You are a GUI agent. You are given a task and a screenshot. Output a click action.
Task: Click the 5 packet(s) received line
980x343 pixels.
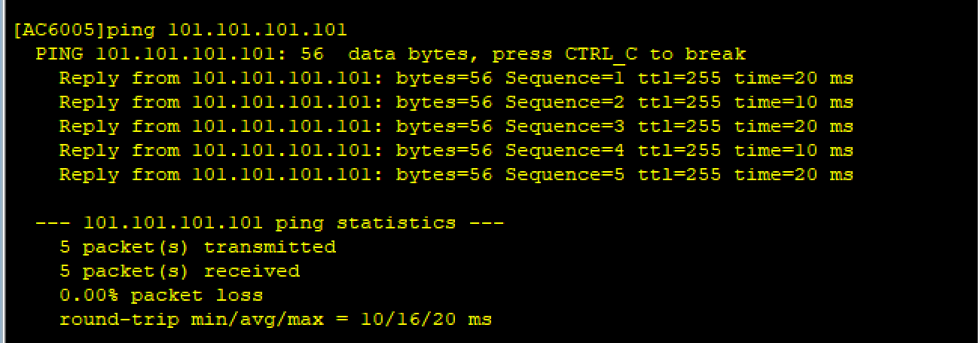179,271
